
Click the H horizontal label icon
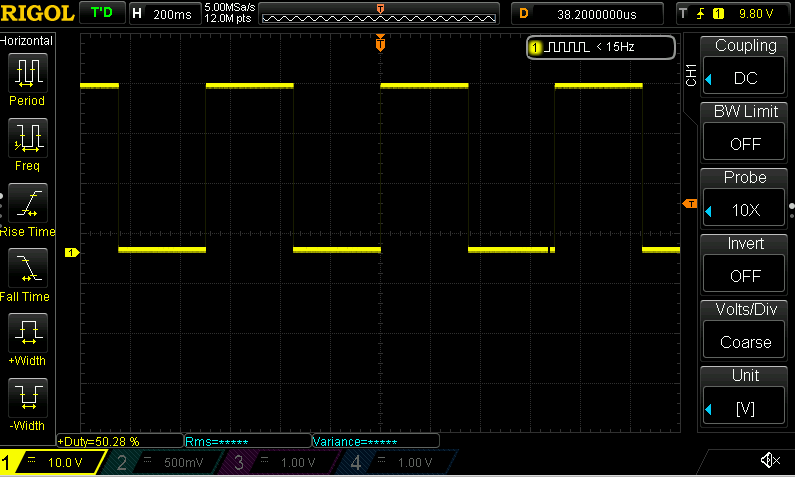[137, 14]
